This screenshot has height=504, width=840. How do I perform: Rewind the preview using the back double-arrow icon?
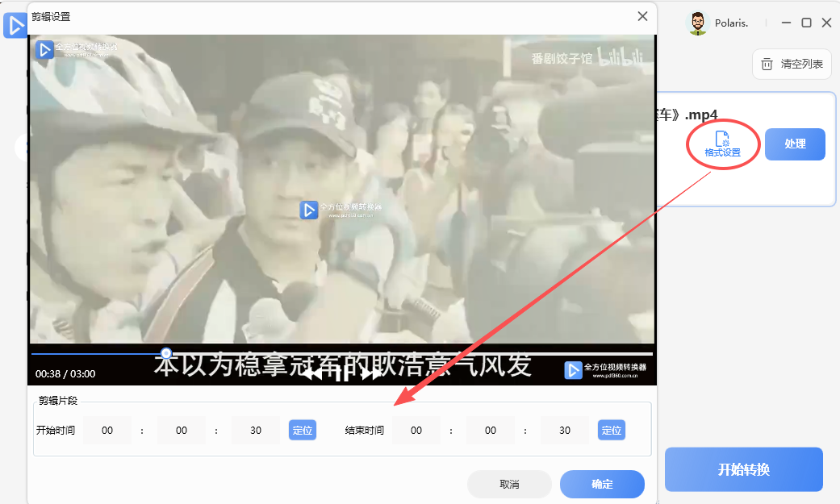[314, 373]
